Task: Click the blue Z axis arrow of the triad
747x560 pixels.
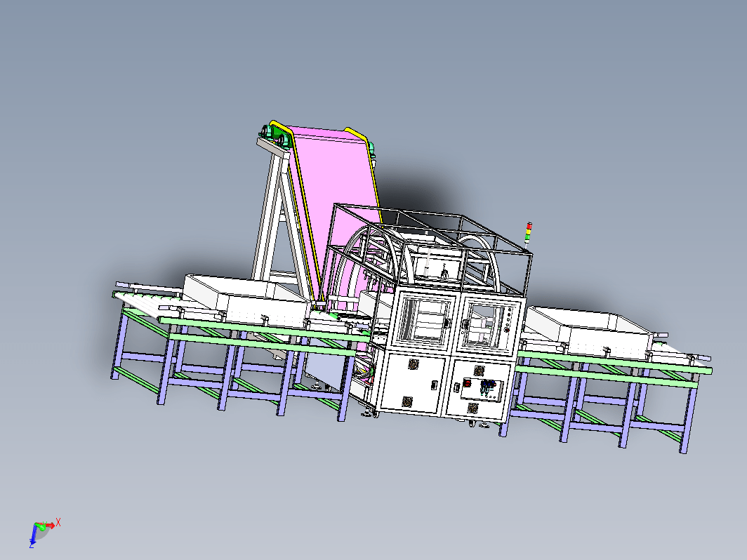Action: (x=34, y=534)
